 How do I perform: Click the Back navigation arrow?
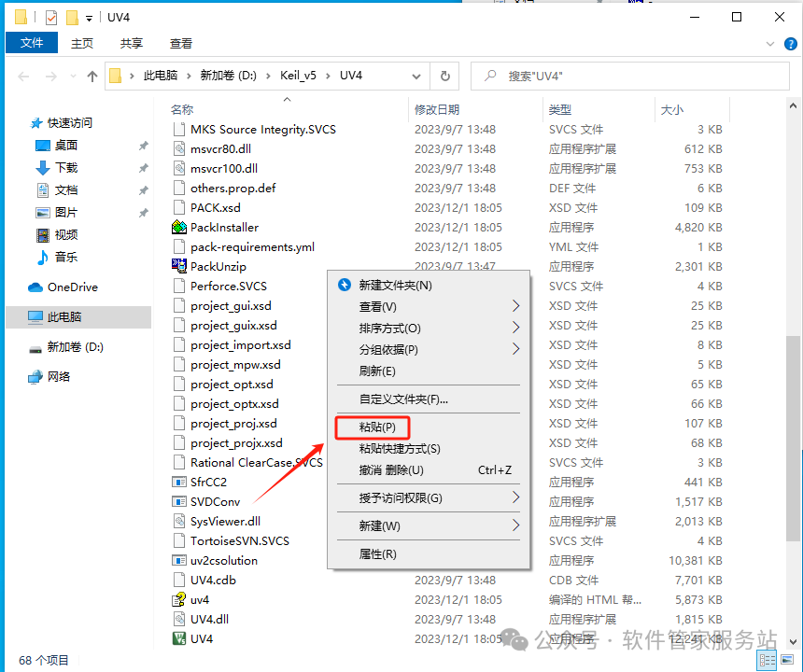(23, 77)
